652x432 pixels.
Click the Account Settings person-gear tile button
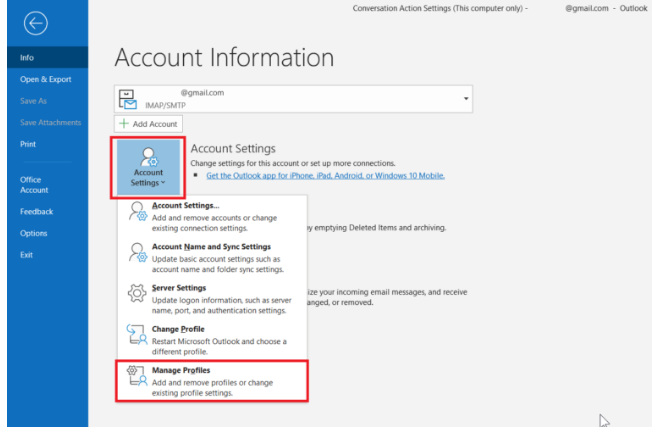148,168
